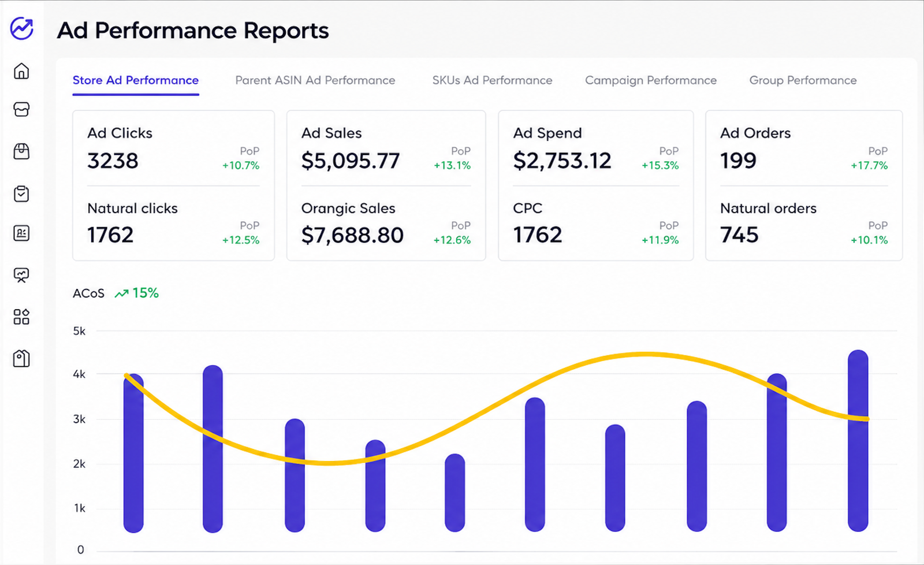Viewport: 924px width, 565px height.
Task: Switch to SKUs Ad Performance tab
Action: (x=492, y=80)
